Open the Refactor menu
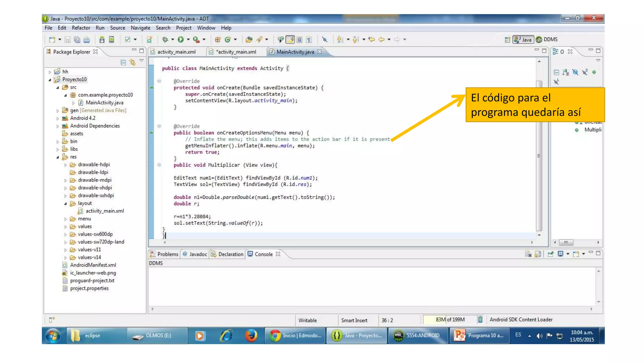Image resolution: width=644 pixels, height=362 pixels. coord(81,28)
